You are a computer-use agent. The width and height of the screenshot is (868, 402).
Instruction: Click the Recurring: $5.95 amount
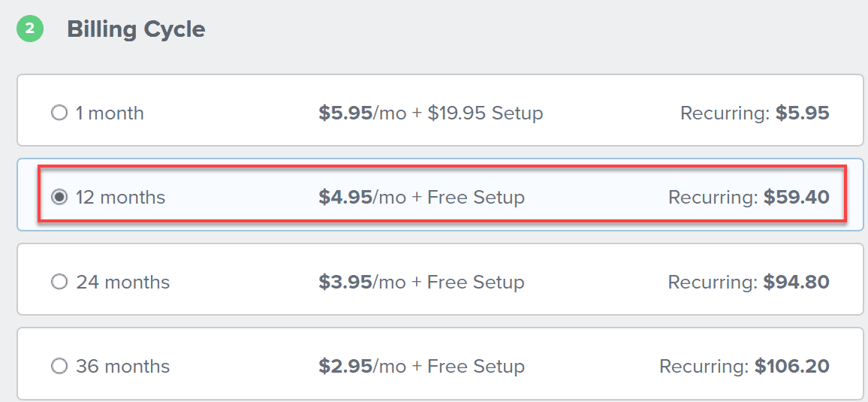coord(755,113)
